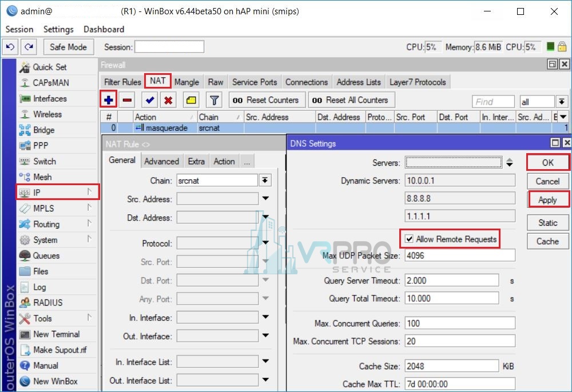Expand Src. Address field in NAT Rule
Viewport: 572px width, 392px height.
[x=265, y=198]
